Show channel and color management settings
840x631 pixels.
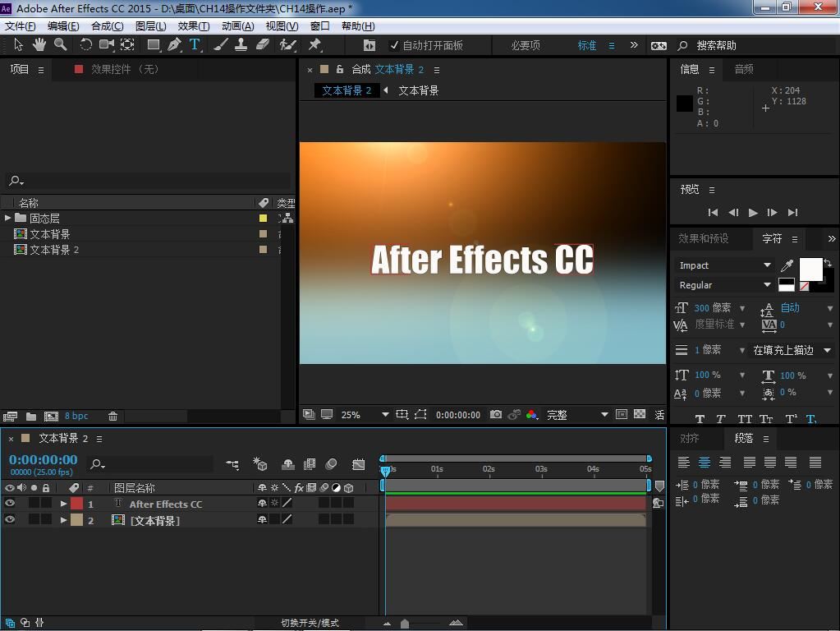531,414
